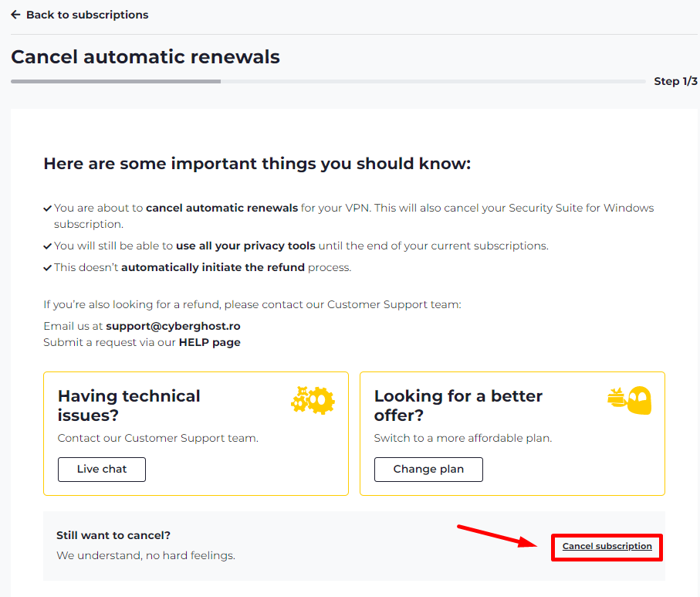This screenshot has width=700, height=597.
Task: Click the support@cyberghost.ro email address
Action: pos(173,326)
